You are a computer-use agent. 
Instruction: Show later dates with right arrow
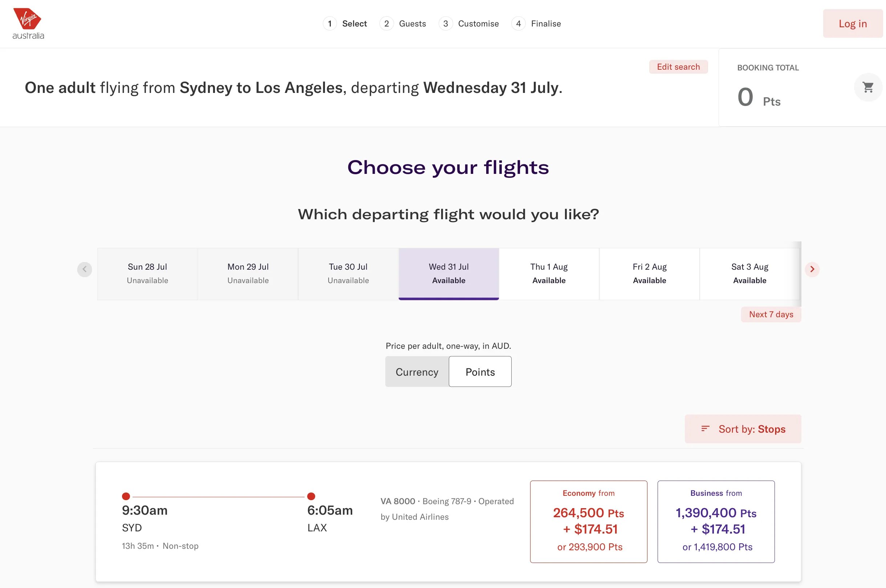pos(812,269)
